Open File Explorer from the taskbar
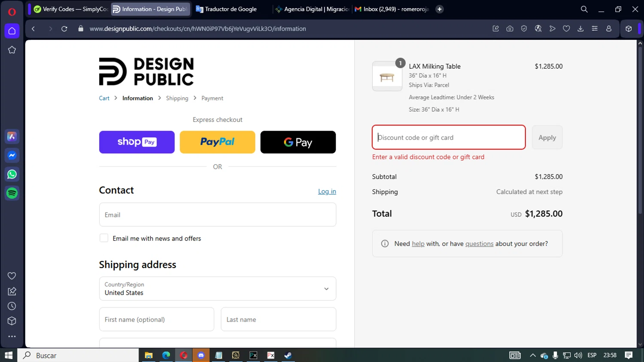644x362 pixels. tap(149, 355)
